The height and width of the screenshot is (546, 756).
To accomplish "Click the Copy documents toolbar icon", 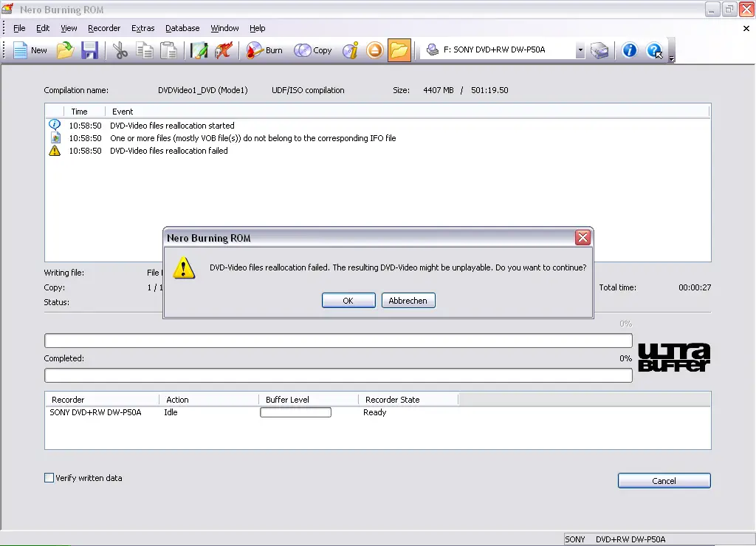I will click(144, 50).
